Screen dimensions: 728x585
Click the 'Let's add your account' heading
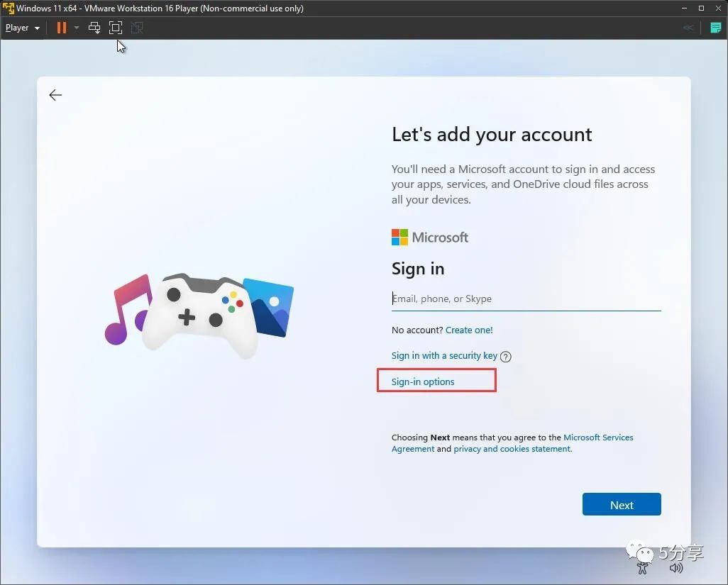point(492,135)
